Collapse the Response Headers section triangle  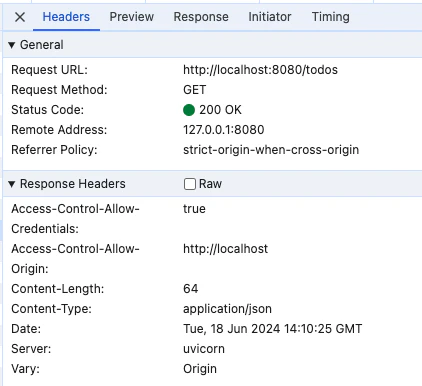tap(12, 184)
